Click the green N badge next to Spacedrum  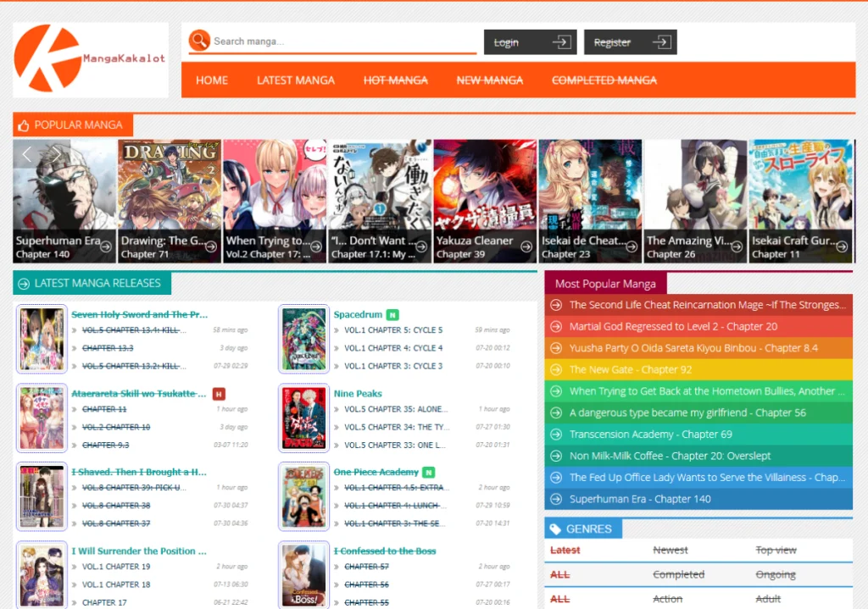click(x=392, y=315)
